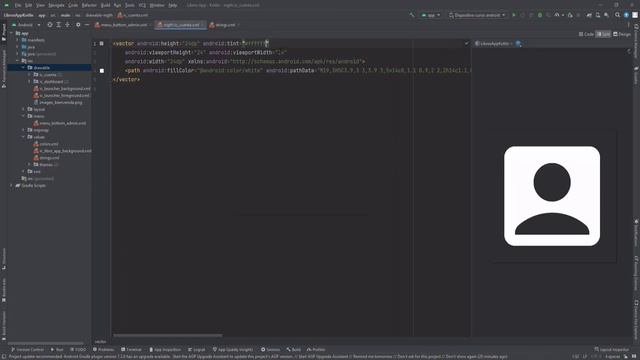640x360 pixels.
Task: Select ic_launcher_background.xml in project tree
Action: [x=62, y=89]
